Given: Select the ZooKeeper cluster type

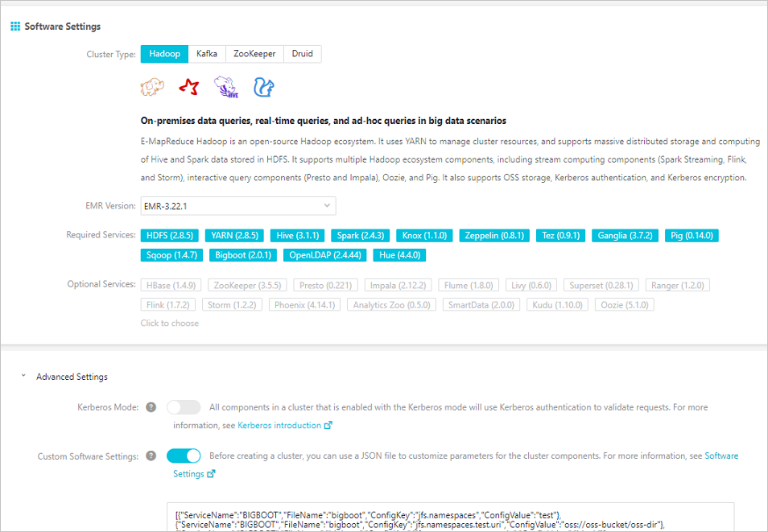Looking at the screenshot, I should coord(254,54).
